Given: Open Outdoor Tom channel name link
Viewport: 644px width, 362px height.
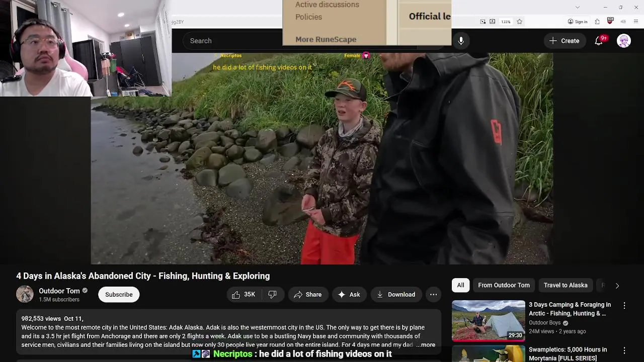Looking at the screenshot, I should point(59,291).
